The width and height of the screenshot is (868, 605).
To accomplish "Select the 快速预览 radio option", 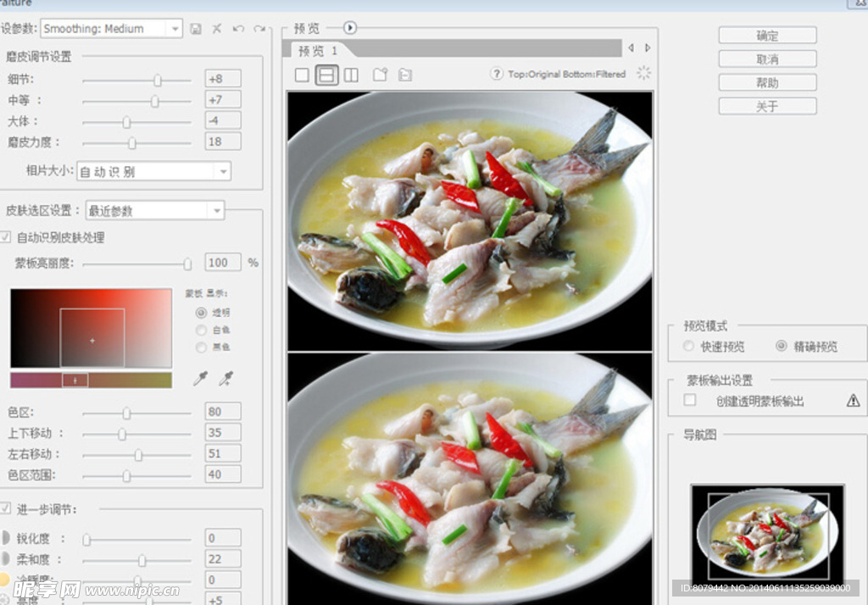I will (x=688, y=347).
